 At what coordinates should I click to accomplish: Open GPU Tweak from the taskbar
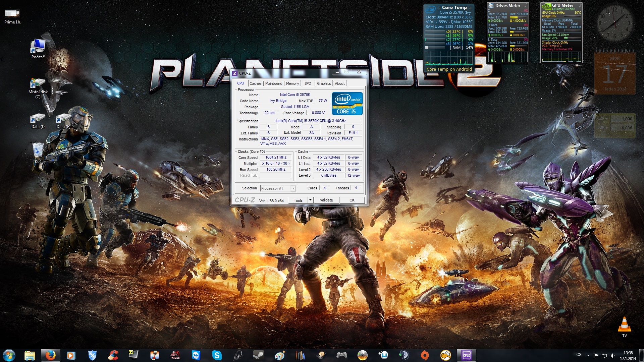point(175,355)
